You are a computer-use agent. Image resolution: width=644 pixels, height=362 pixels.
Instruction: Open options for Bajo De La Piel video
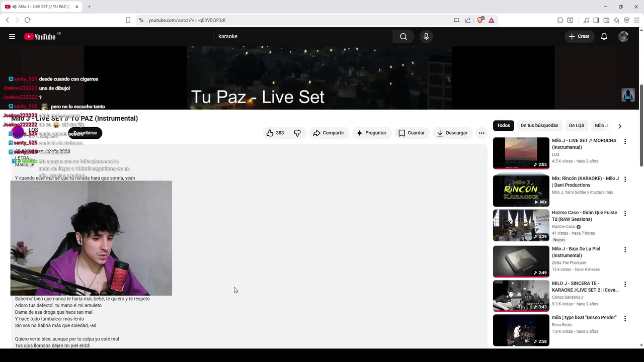(625, 250)
